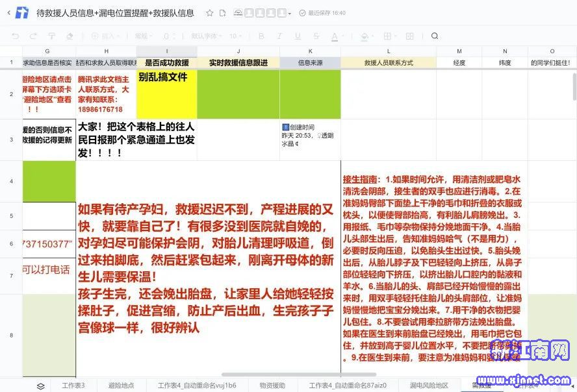Viewport: 577px width, 392px height.
Task: Click the horizontal scrollbar thumb
Action: point(298,374)
